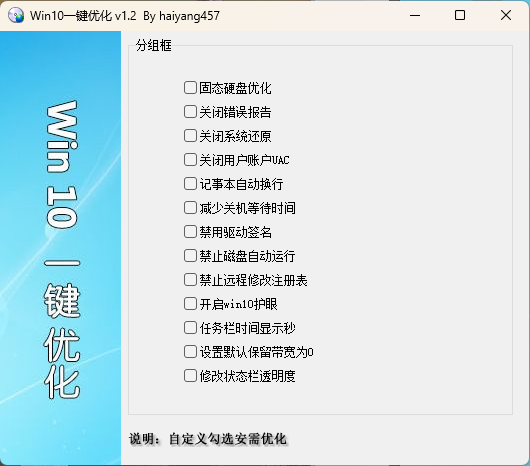The image size is (530, 466).
Task: Close the Win10一键优化 window
Action: (x=506, y=15)
